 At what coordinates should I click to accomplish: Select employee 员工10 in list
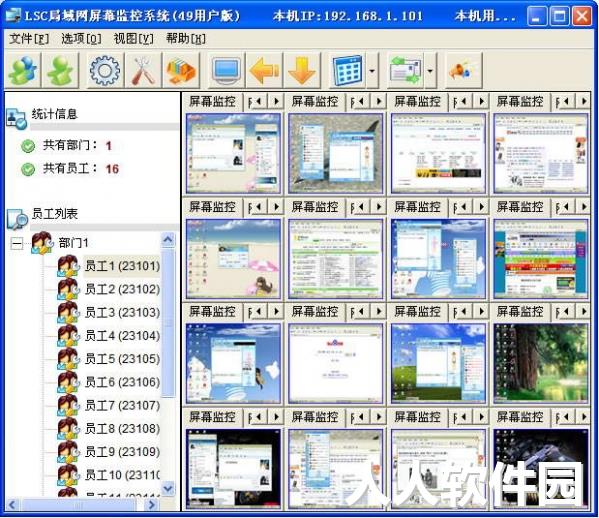tap(122, 475)
